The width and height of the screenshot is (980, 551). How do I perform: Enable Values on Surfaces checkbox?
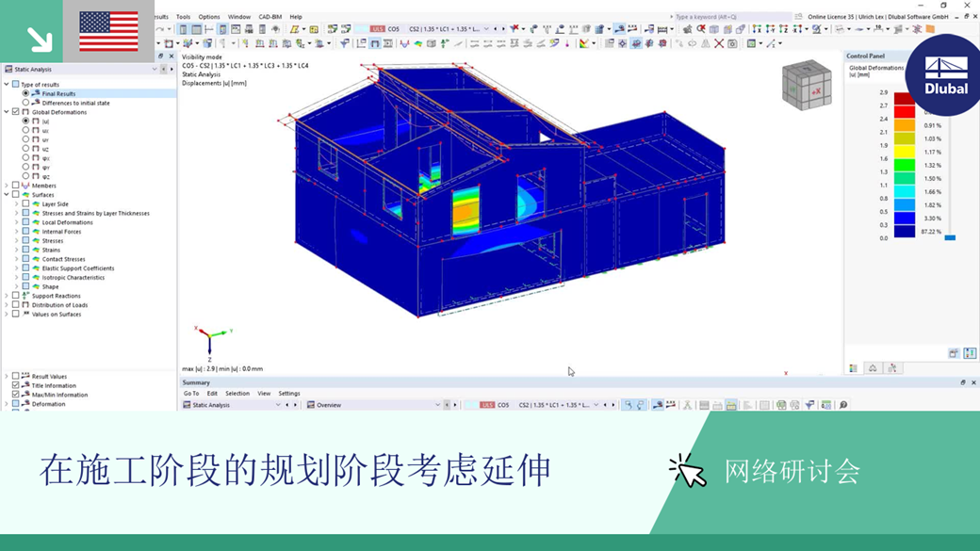coord(16,315)
